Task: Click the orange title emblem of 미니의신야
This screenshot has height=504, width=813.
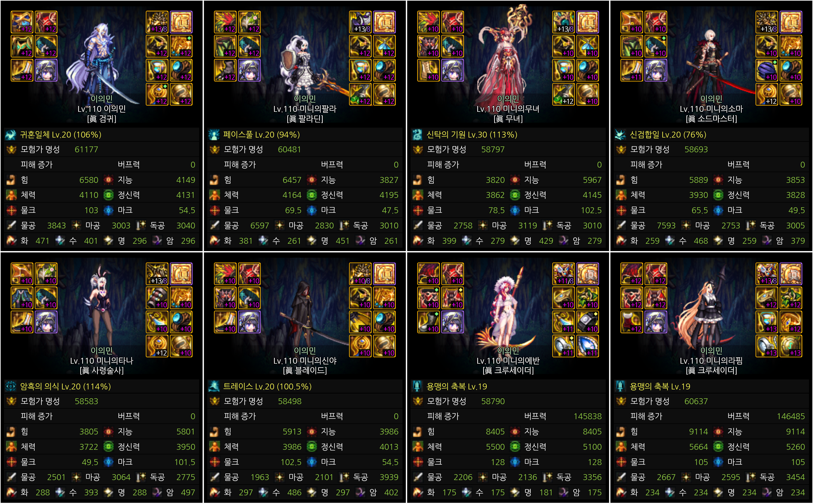Action: coord(385,274)
